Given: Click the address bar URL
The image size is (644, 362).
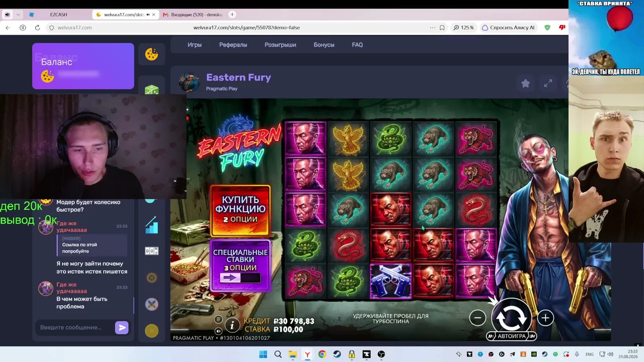Looking at the screenshot, I should [247, 28].
